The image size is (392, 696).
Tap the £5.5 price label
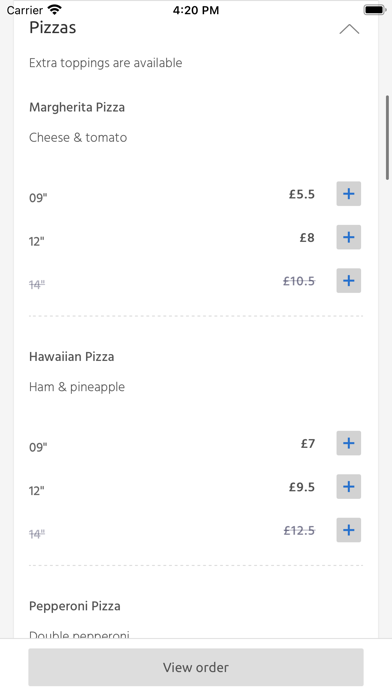302,194
